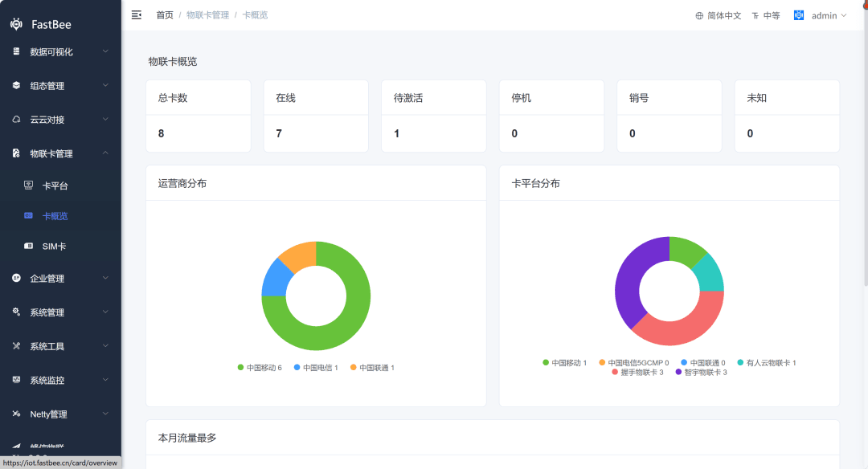Toggle 中国移动 6 legend in 运营商分布
Image resolution: width=868 pixels, height=469 pixels.
tap(260, 367)
